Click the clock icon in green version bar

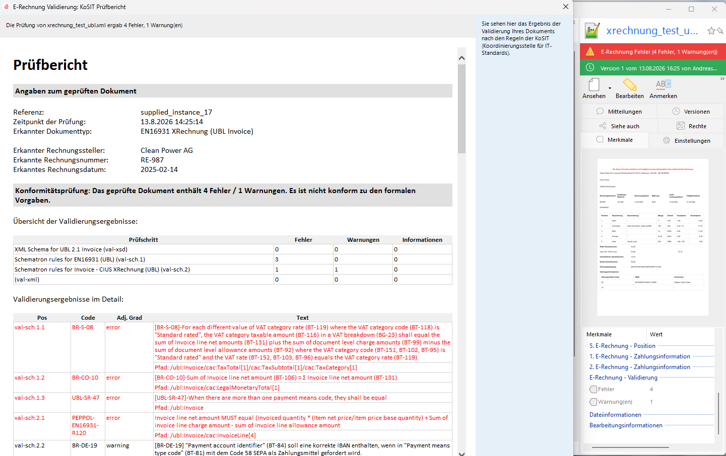[x=590, y=68]
